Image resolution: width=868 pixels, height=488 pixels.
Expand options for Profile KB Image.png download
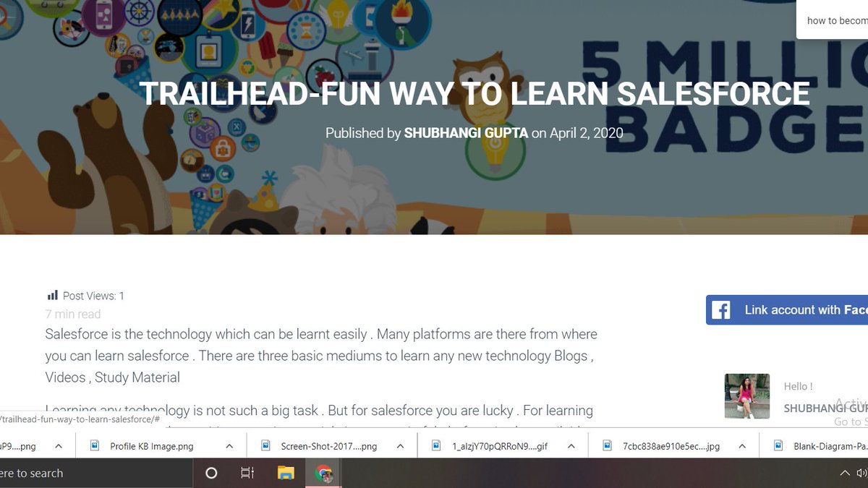229,446
